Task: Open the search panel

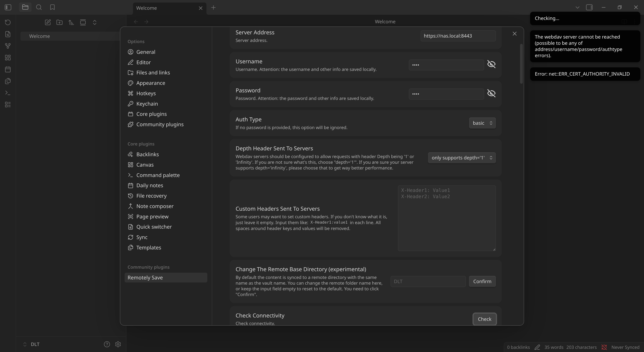Action: pyautogui.click(x=39, y=7)
